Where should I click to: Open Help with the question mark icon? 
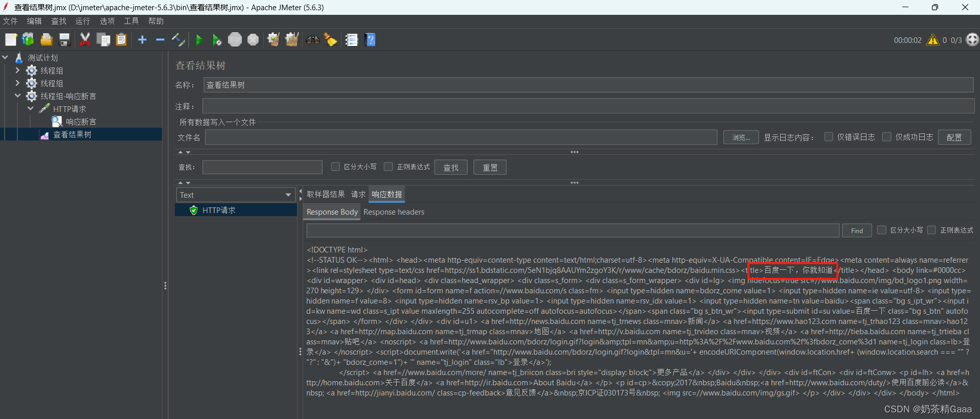371,40
